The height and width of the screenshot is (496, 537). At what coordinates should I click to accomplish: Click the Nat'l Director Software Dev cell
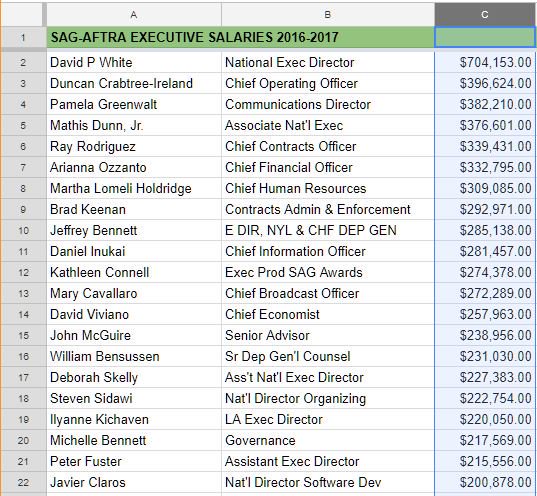[x=328, y=482]
